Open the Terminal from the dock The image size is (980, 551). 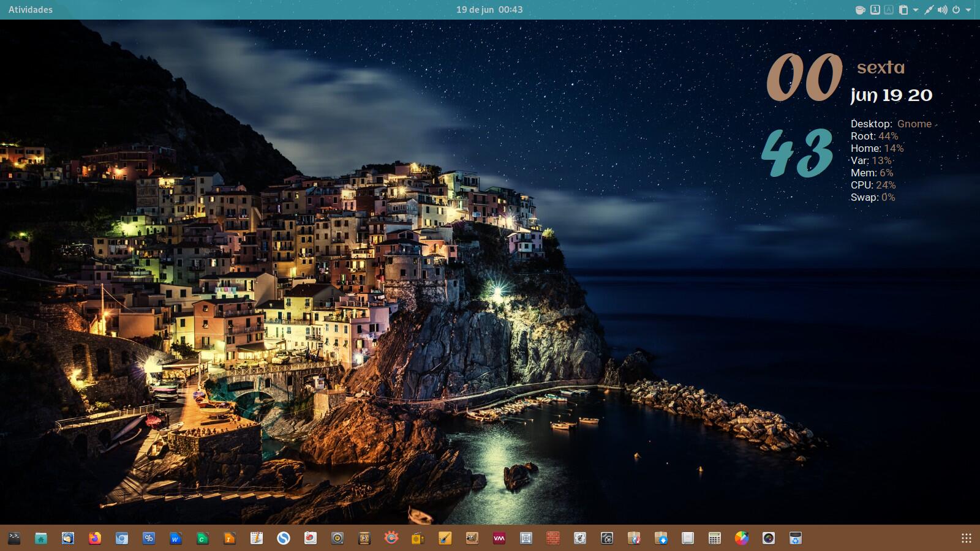coord(14,538)
